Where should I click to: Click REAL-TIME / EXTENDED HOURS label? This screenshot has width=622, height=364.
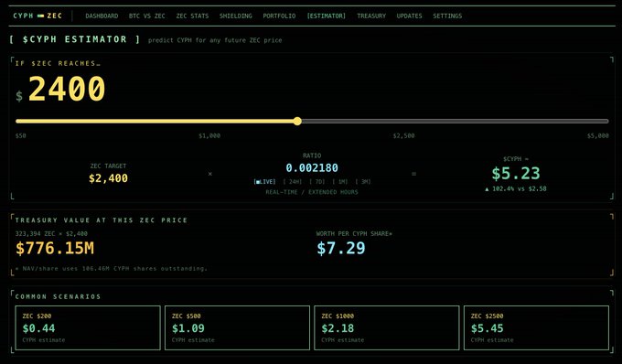tap(312, 192)
